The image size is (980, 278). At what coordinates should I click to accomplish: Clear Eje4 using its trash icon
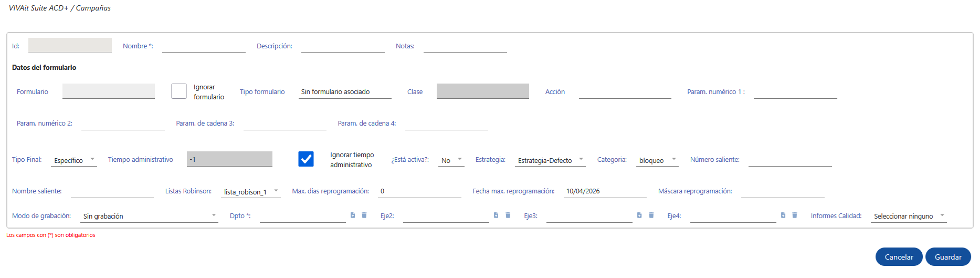point(795,215)
